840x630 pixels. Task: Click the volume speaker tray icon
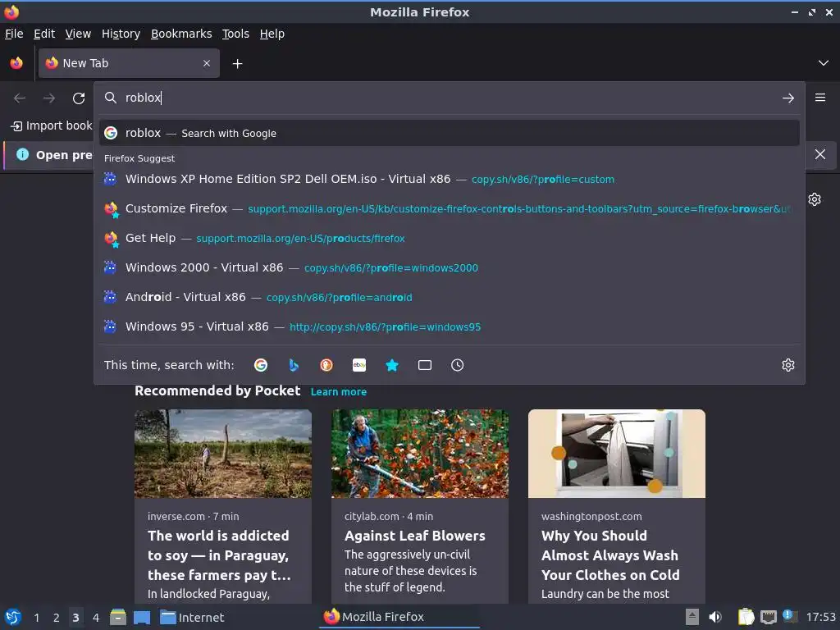[x=715, y=617]
